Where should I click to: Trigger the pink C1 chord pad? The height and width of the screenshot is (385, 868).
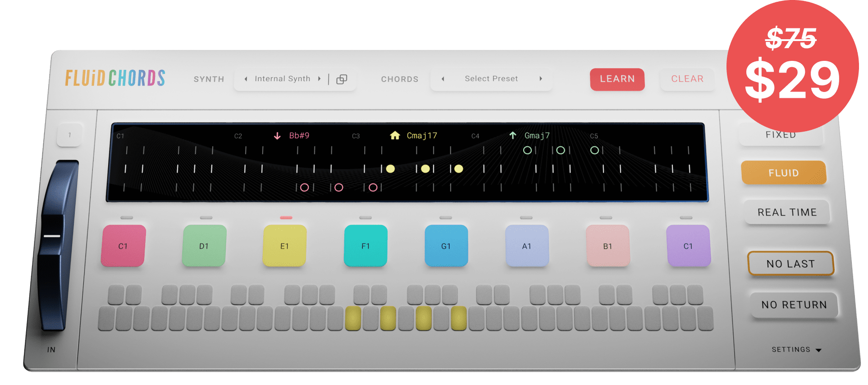click(123, 246)
